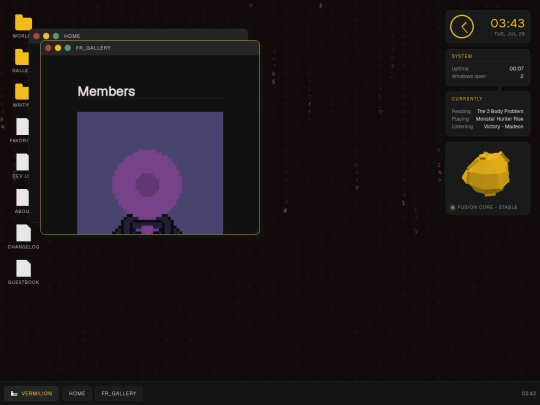Click The 3 Body Problem reading entry
The width and height of the screenshot is (540, 405).
coord(500,111)
